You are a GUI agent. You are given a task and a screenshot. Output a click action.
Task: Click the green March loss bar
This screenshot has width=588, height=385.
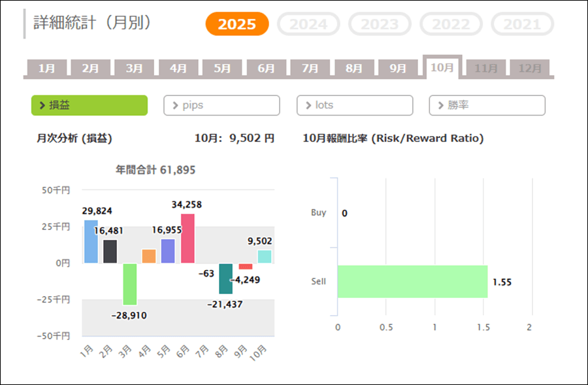pyautogui.click(x=129, y=284)
